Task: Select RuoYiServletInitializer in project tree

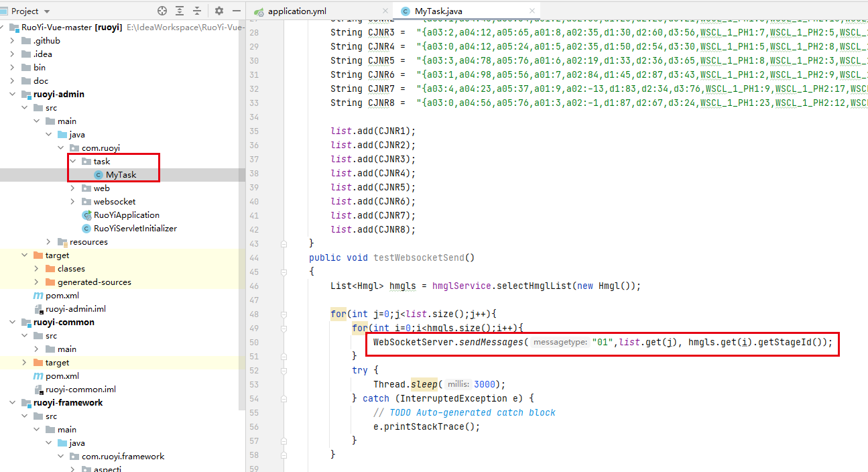Action: 135,229
